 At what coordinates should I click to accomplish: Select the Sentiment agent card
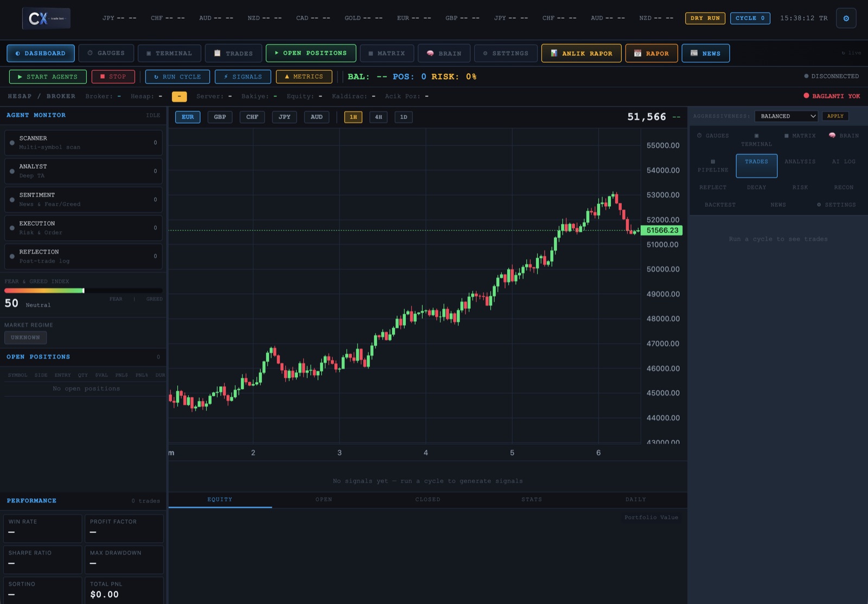pyautogui.click(x=84, y=200)
